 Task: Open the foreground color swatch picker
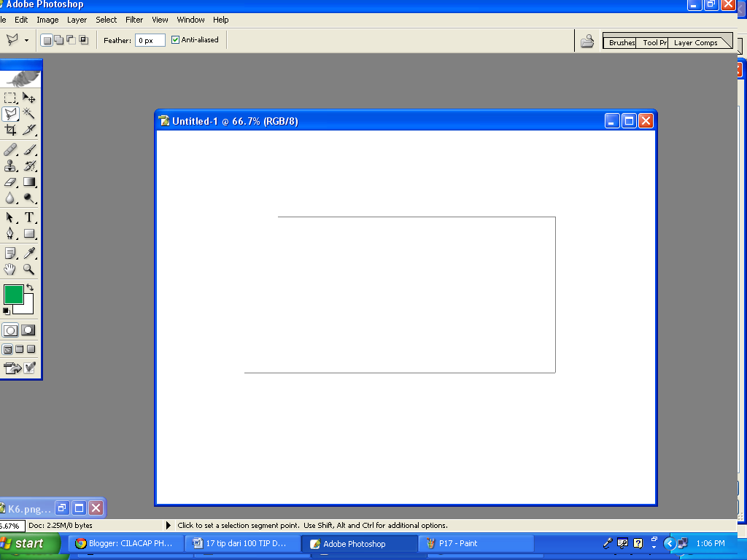point(15,295)
